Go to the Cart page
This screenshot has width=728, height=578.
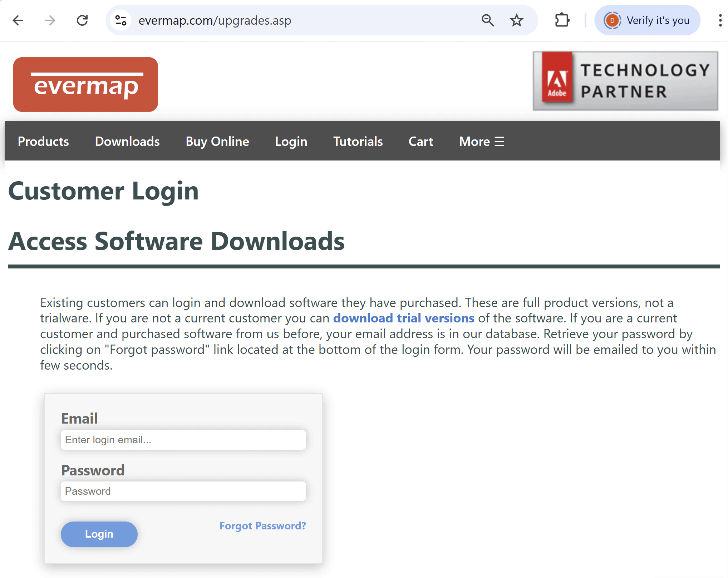point(420,141)
